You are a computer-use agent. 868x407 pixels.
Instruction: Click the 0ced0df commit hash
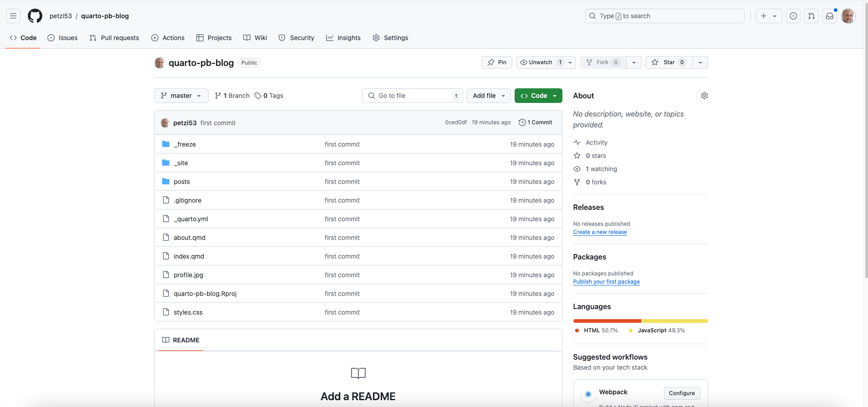[x=456, y=122]
